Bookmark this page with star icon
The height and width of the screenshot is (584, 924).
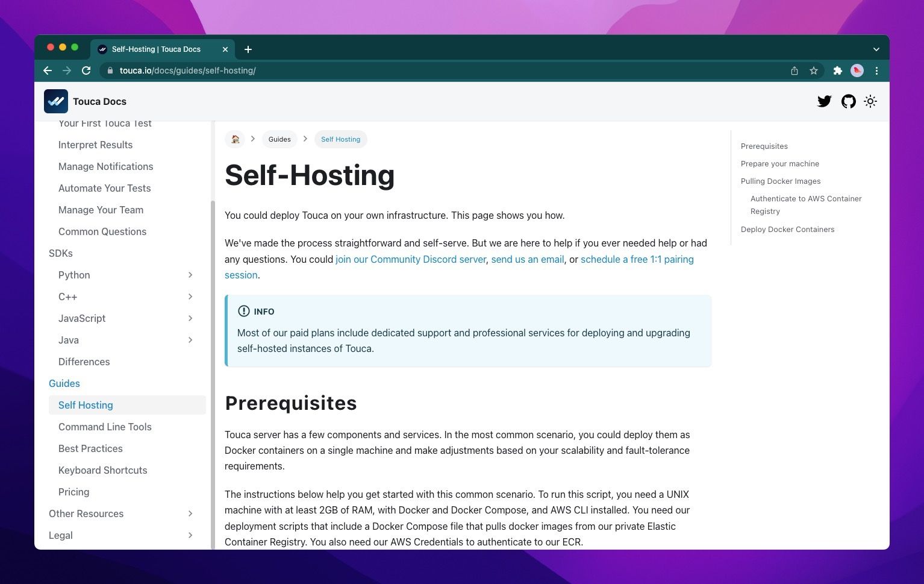pyautogui.click(x=814, y=71)
